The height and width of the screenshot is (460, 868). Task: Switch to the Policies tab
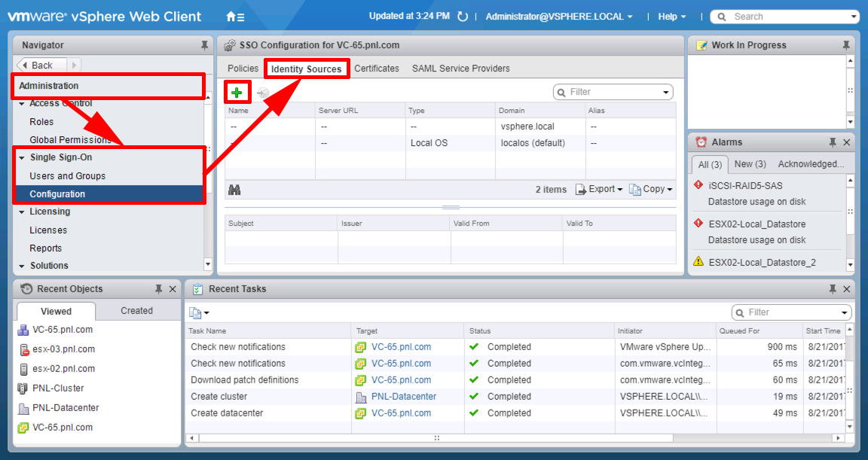243,69
